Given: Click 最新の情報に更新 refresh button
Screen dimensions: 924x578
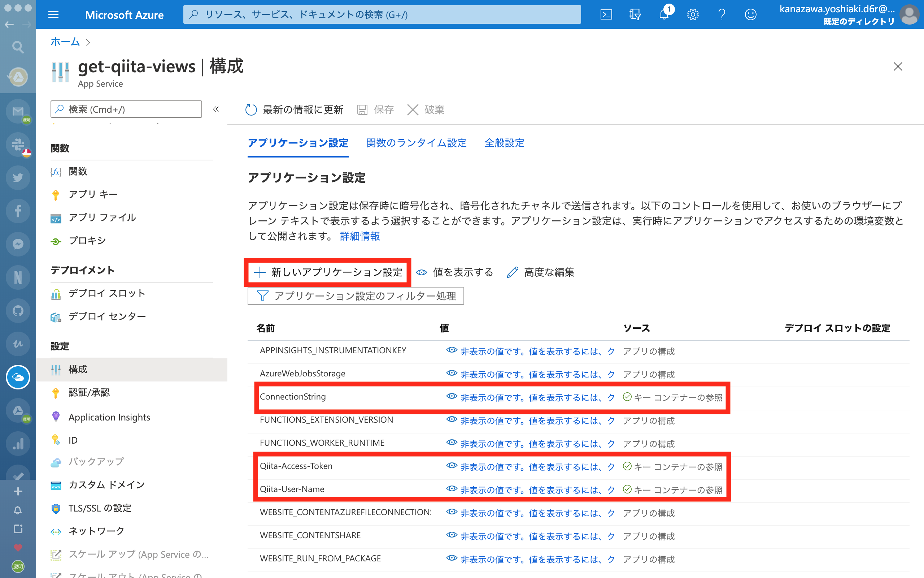Looking at the screenshot, I should 294,110.
